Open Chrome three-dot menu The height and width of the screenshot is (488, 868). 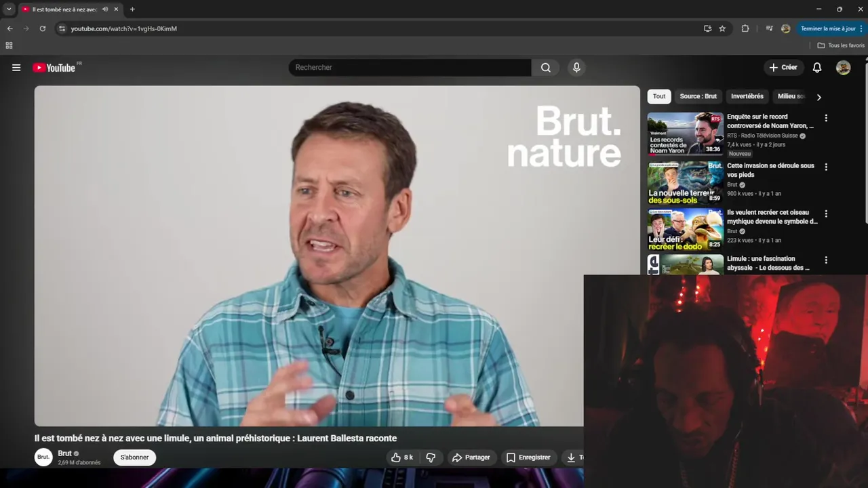(x=862, y=28)
